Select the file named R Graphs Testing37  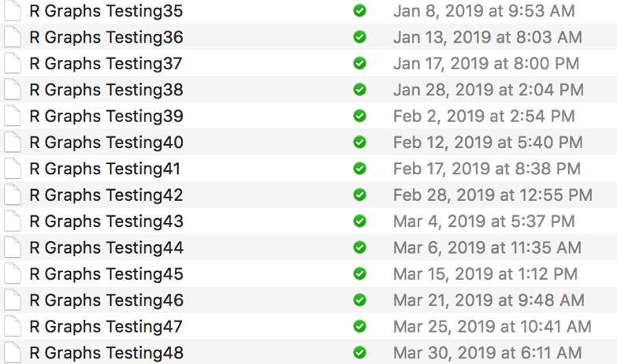click(x=106, y=64)
